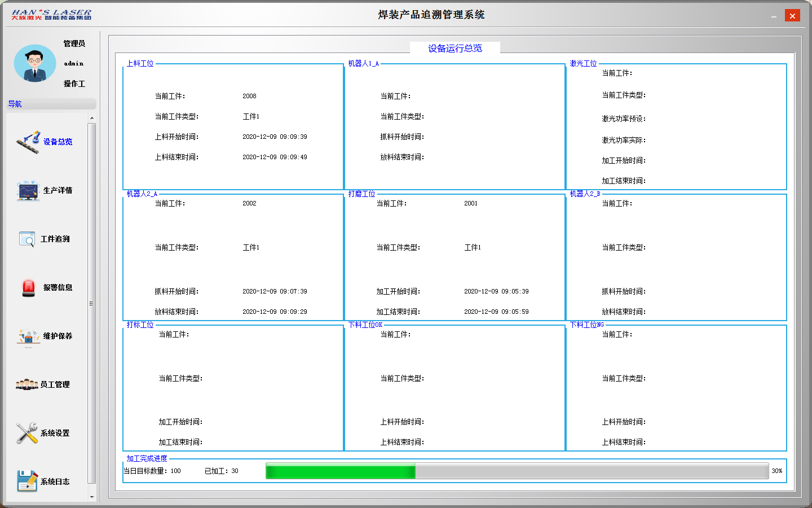
Task: Open the 设备总览 robot arm icon
Action: tap(28, 142)
